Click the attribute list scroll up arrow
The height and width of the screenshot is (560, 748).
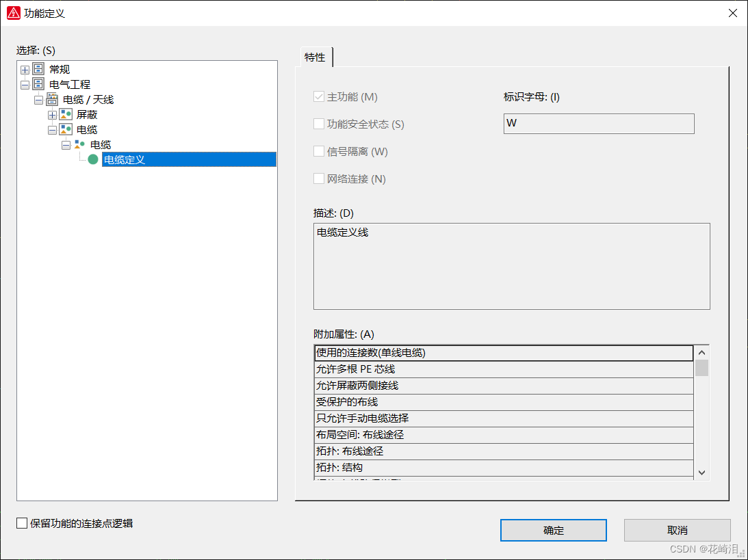701,353
